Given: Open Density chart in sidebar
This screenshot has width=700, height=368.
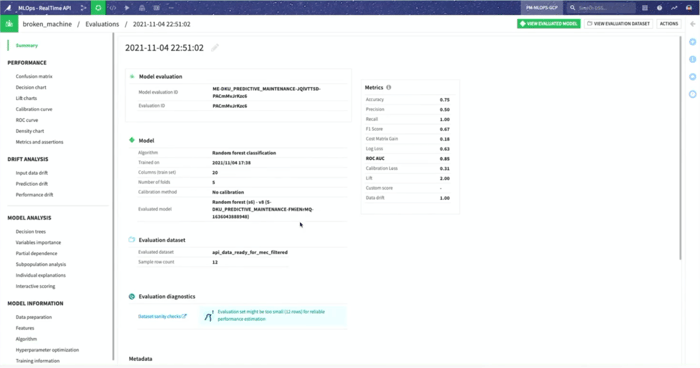Looking at the screenshot, I should tap(30, 131).
